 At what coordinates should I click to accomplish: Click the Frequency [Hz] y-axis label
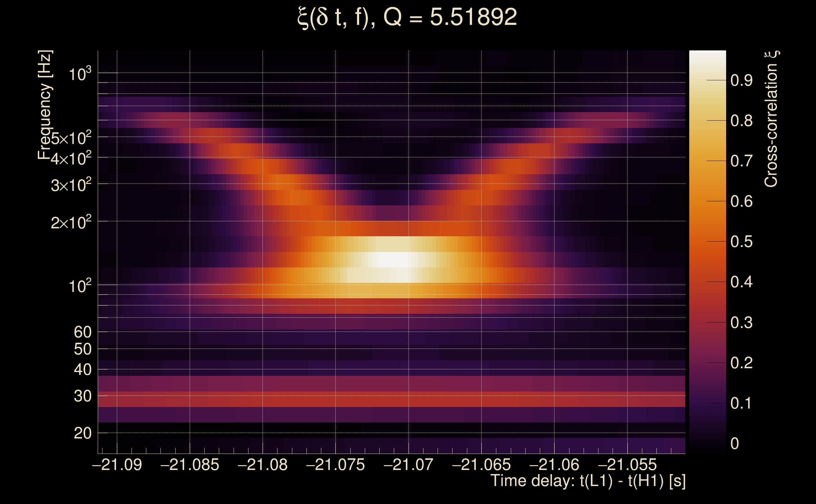point(45,105)
